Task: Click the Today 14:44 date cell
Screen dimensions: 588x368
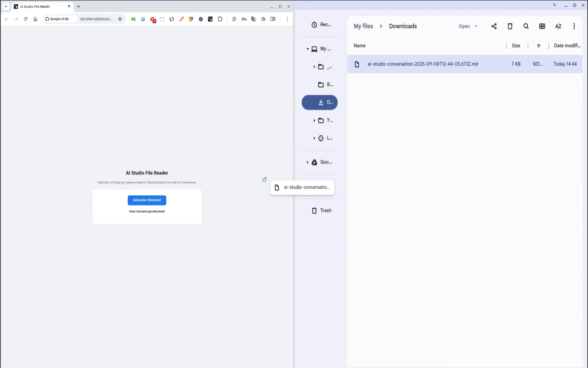Action: point(565,64)
